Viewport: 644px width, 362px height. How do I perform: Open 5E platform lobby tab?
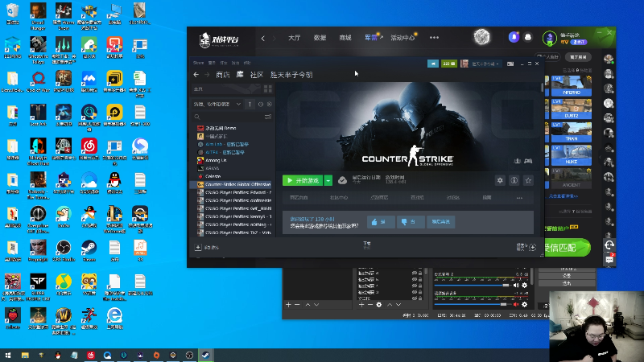click(294, 37)
